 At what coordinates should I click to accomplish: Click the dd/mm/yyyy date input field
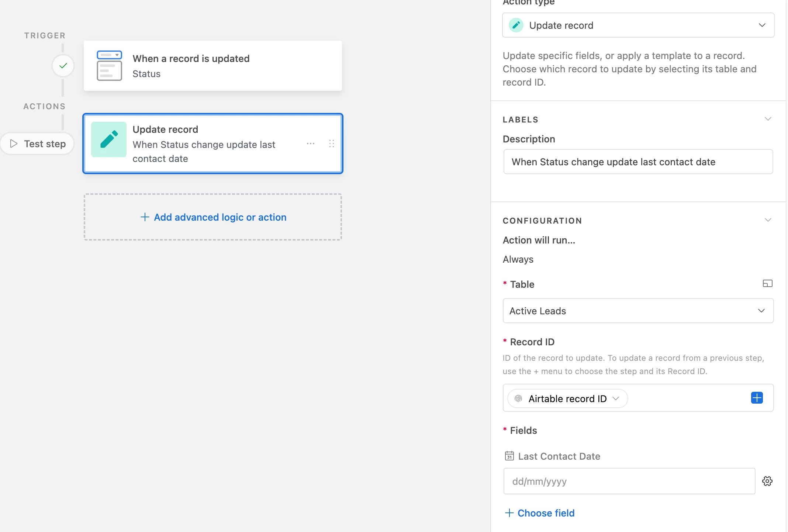coord(629,481)
